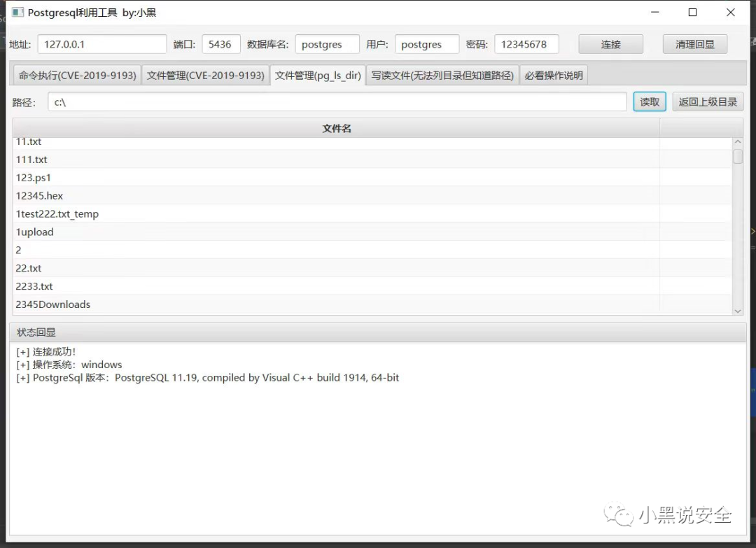Click the PostgreSQL 11.19 version line
This screenshot has width=756, height=548.
207,378
